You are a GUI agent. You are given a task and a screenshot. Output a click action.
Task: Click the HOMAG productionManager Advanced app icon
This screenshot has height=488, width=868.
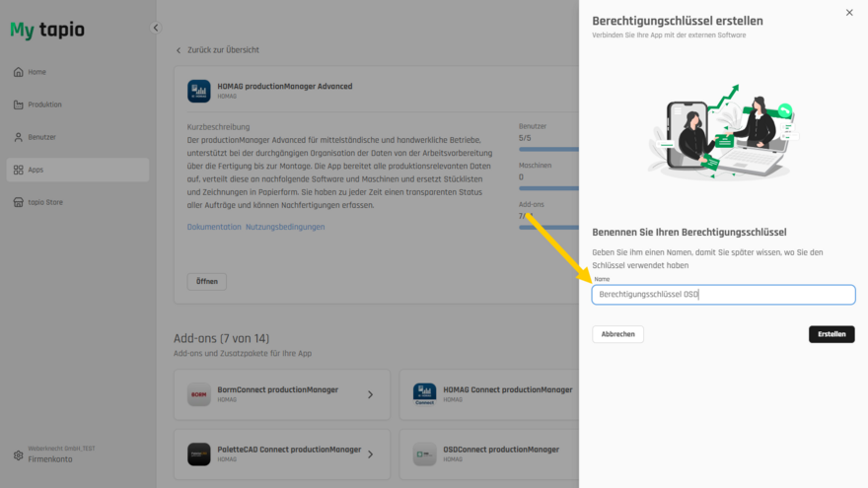[198, 91]
